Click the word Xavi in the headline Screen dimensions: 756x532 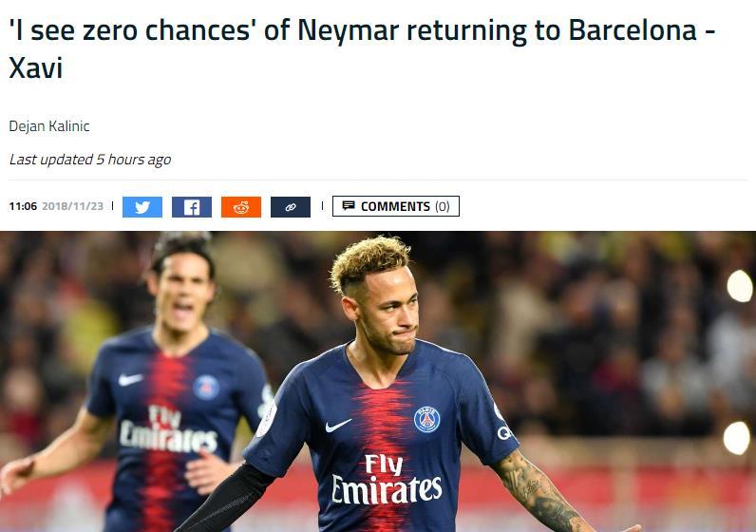[36, 67]
